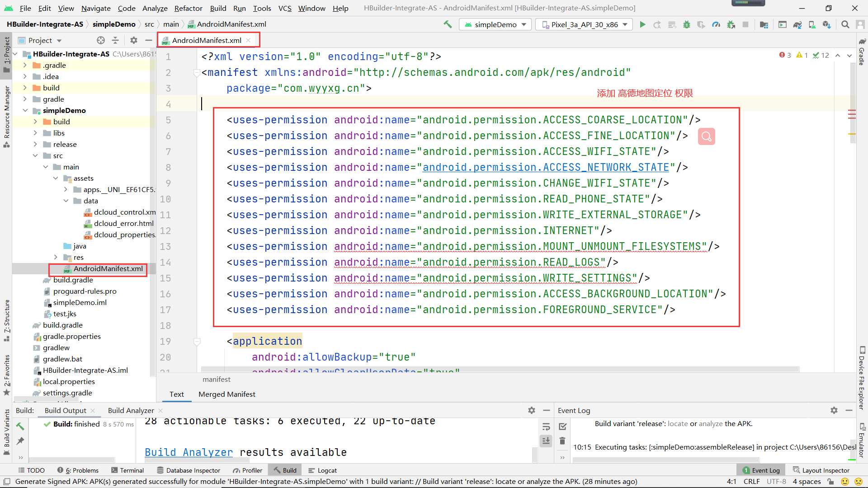This screenshot has width=868, height=488.
Task: Open the simpleDemo run configuration dropdown
Action: point(495,24)
